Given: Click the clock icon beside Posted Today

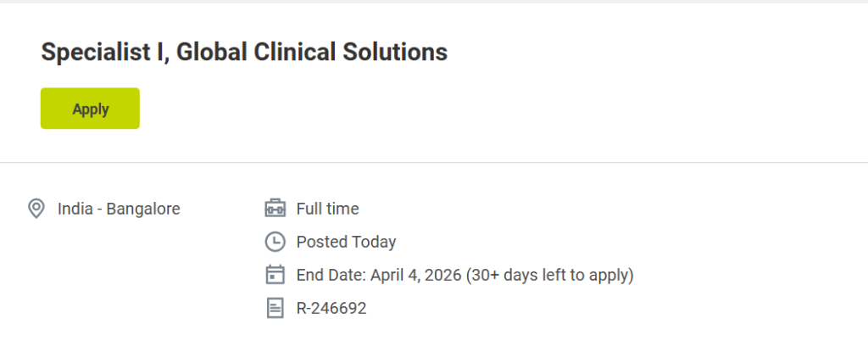Looking at the screenshot, I should (275, 242).
